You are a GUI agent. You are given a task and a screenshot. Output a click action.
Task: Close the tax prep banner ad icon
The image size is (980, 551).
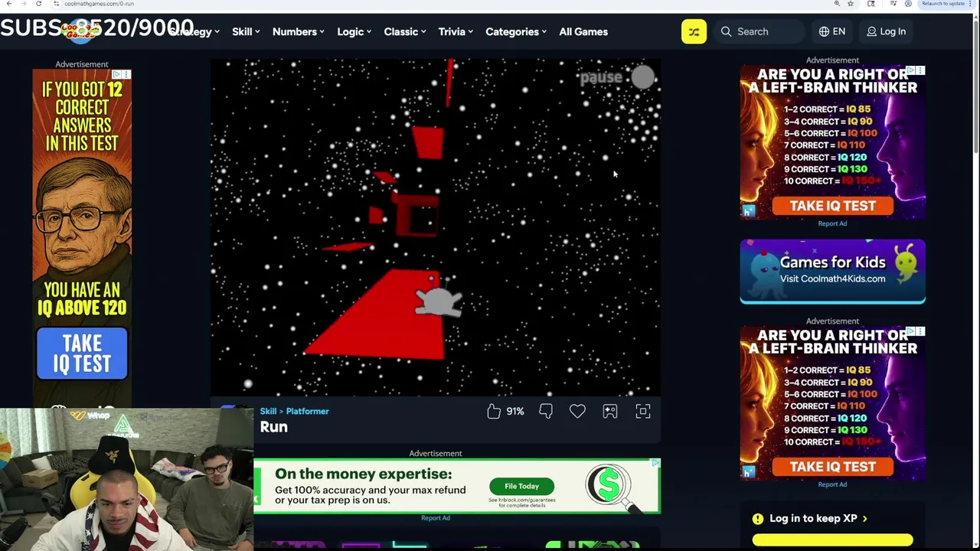655,463
